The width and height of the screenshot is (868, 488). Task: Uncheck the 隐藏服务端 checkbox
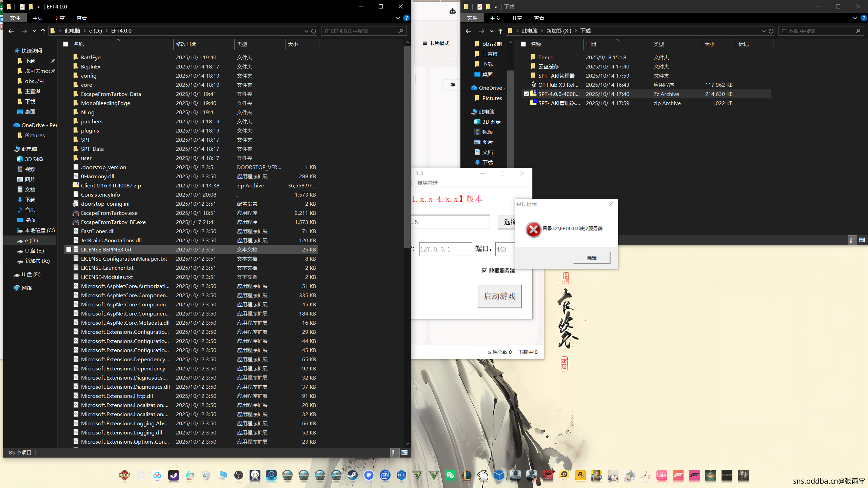click(x=484, y=270)
